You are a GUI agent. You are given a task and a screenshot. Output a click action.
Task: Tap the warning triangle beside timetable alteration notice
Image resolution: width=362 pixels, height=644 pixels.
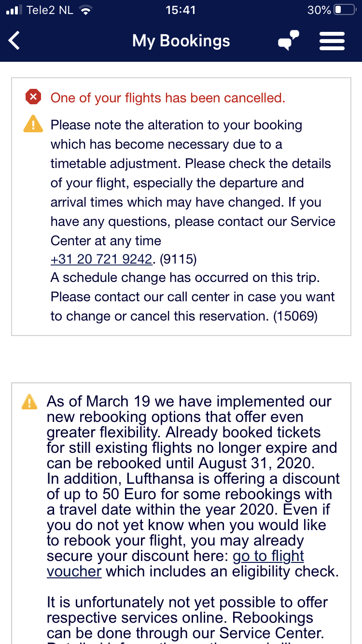33,125
